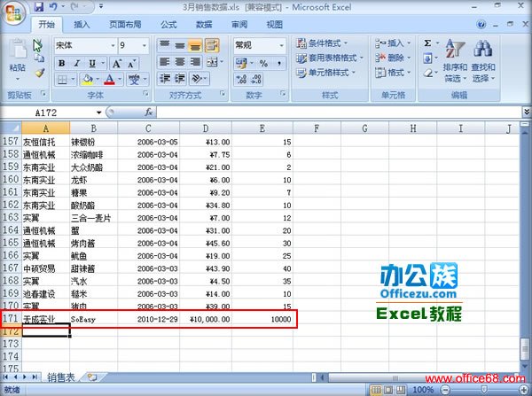Align text right

point(195,62)
